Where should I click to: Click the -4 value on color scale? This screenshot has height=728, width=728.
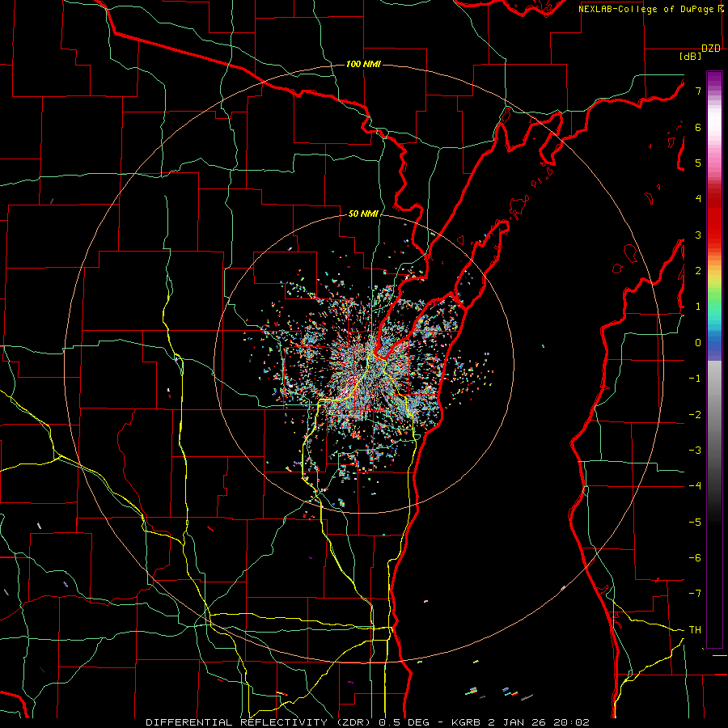tap(695, 486)
